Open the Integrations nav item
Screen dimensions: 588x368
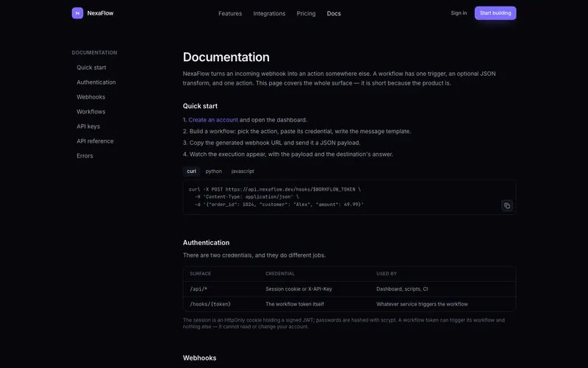coord(269,13)
